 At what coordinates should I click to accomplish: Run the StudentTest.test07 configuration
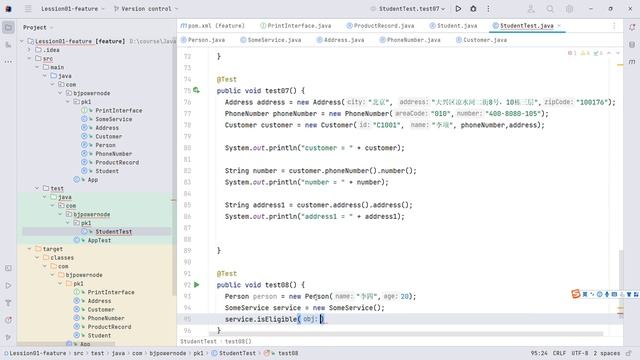[458, 9]
